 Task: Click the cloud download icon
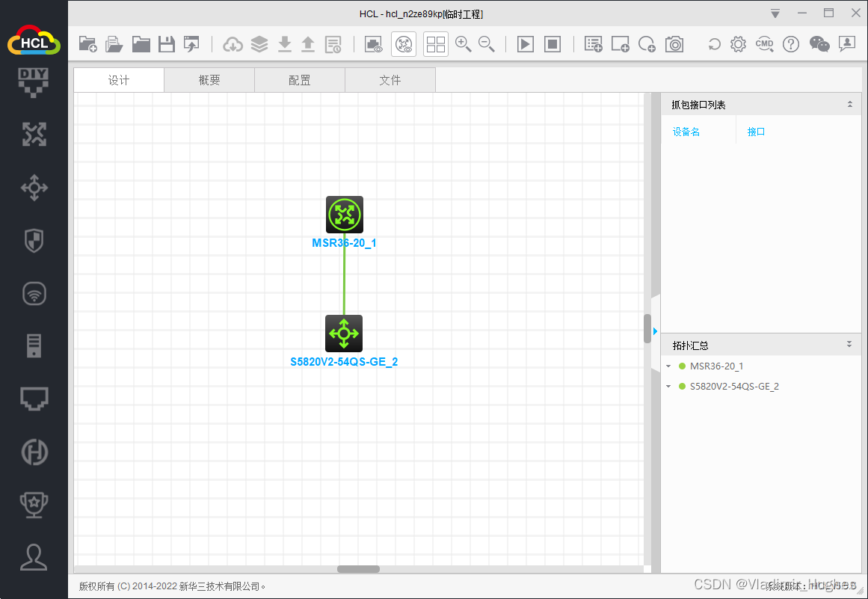tap(233, 43)
